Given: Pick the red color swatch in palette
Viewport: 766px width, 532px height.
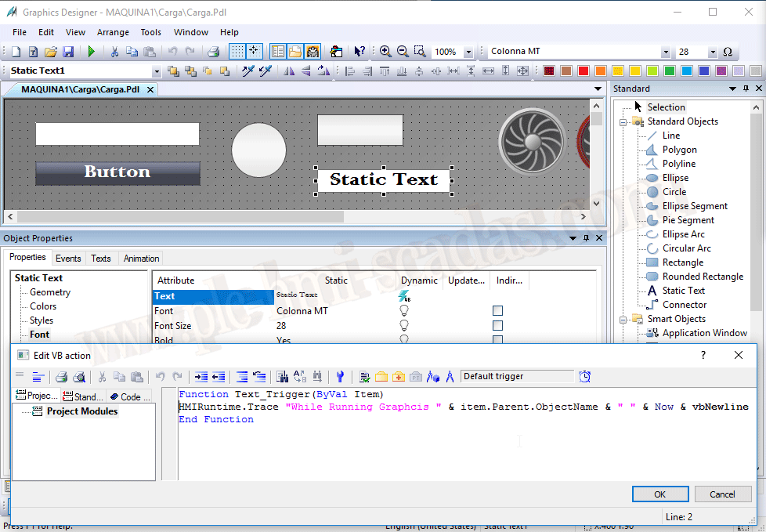Looking at the screenshot, I should point(583,71).
